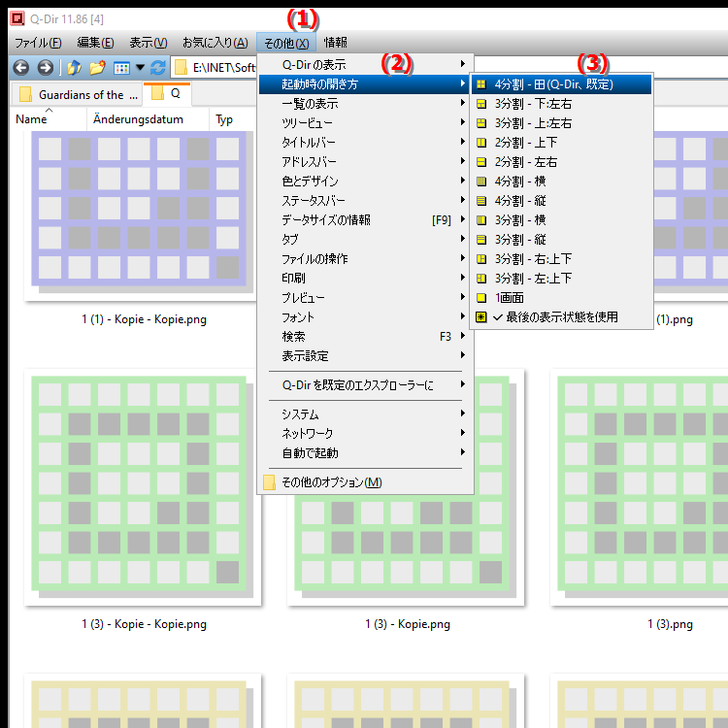Expand the 色とデザイン submenu
The width and height of the screenshot is (728, 728).
pyautogui.click(x=366, y=182)
